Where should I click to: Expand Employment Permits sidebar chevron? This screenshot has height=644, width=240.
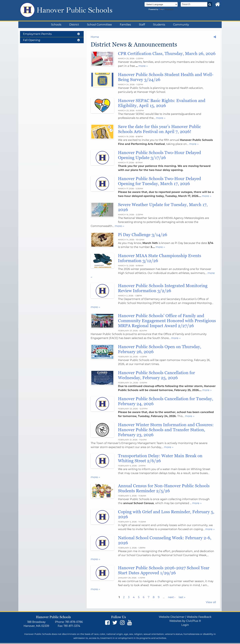pos(78,34)
